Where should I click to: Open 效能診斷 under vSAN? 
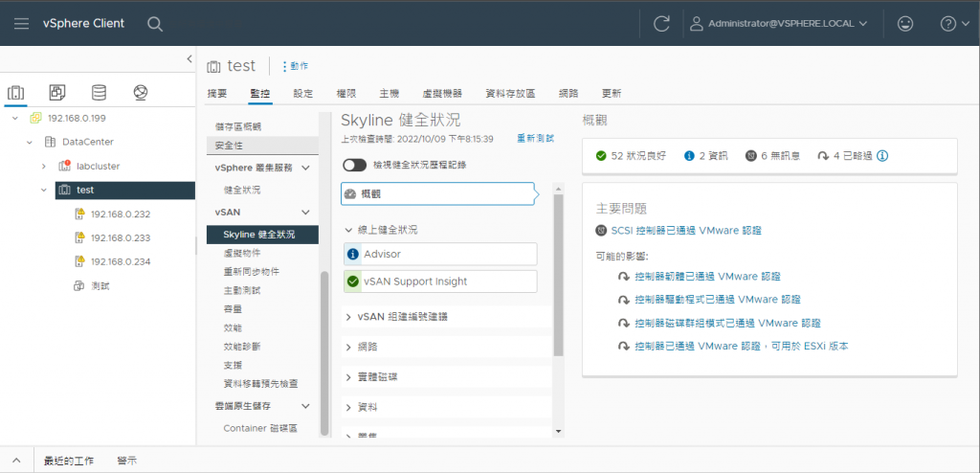pos(242,346)
